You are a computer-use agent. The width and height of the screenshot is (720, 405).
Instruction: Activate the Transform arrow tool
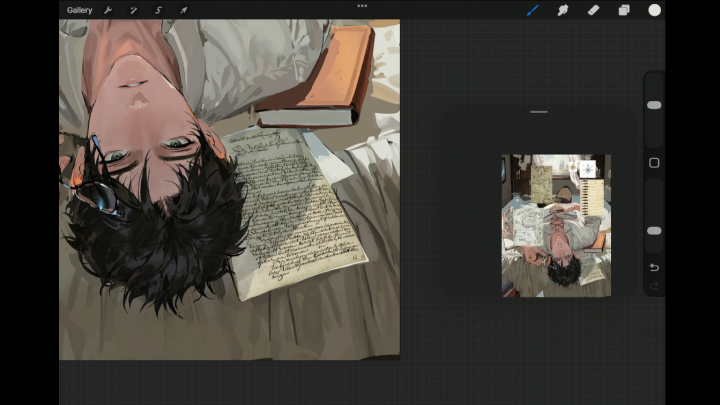183,10
